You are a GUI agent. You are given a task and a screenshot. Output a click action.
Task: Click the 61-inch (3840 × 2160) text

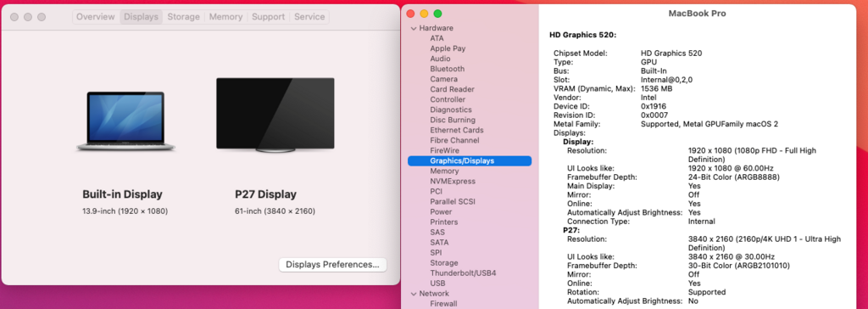[275, 211]
